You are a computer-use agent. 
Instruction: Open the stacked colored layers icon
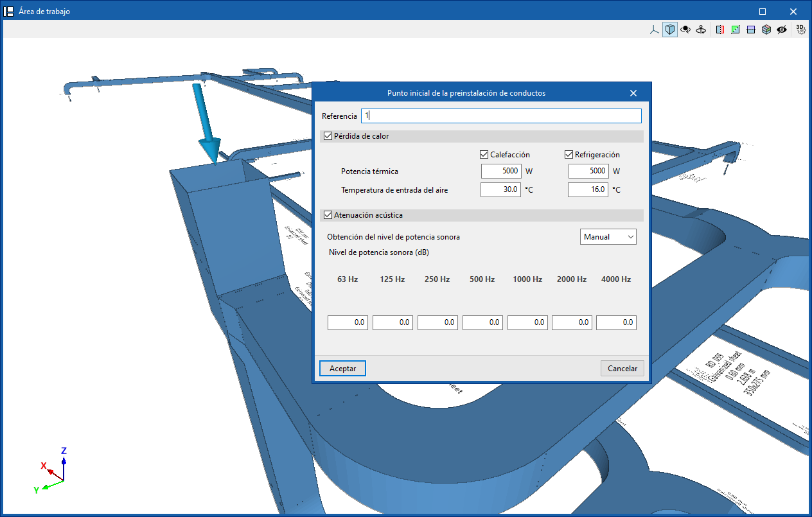click(x=766, y=30)
